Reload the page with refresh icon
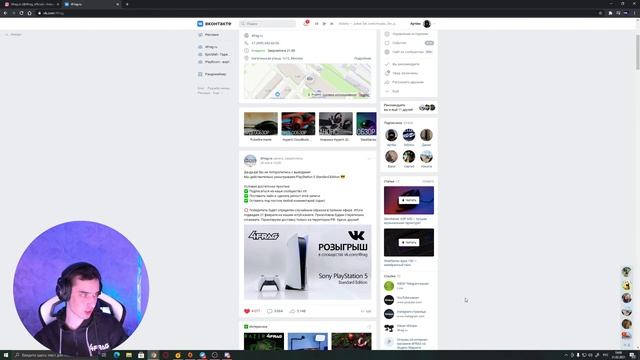 pyautogui.click(x=21, y=13)
